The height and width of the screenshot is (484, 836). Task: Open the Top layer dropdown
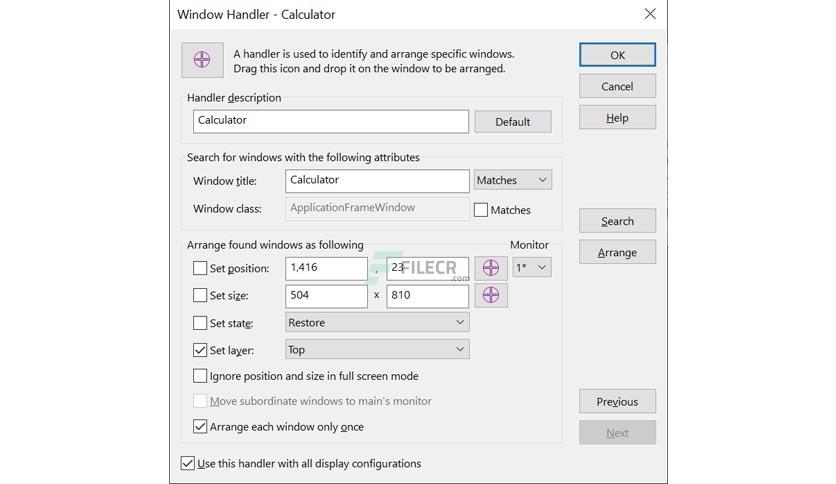pos(377,350)
